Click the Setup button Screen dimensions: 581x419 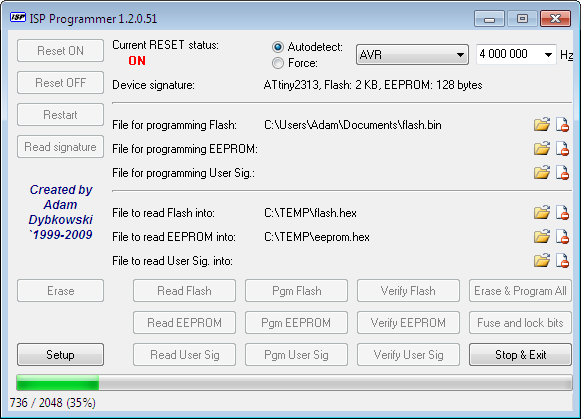click(x=60, y=355)
